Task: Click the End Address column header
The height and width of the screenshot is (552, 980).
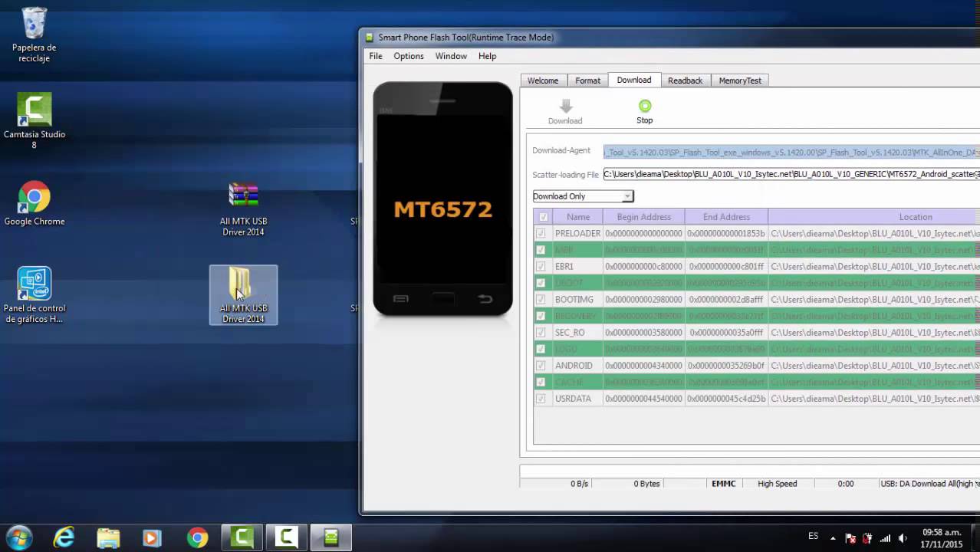Action: coord(726,217)
